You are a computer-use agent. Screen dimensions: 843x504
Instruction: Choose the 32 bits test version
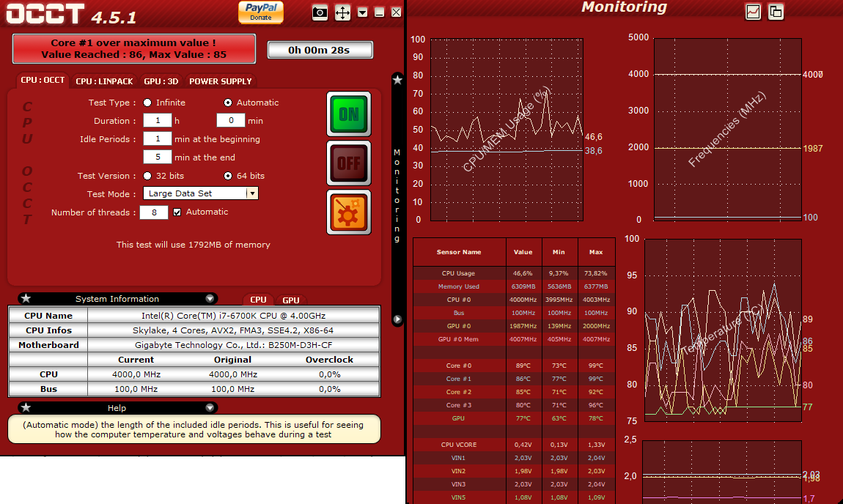[x=147, y=176]
